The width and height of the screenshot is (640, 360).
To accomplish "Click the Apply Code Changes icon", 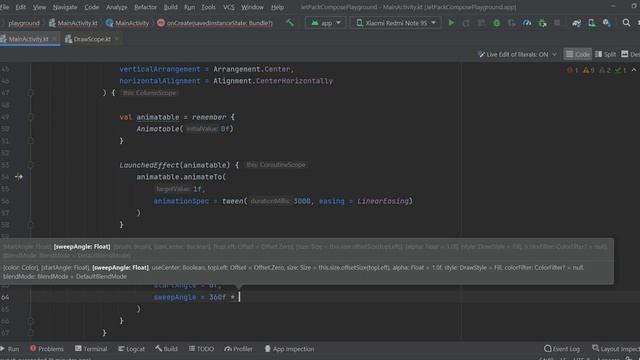I will coord(482,23).
